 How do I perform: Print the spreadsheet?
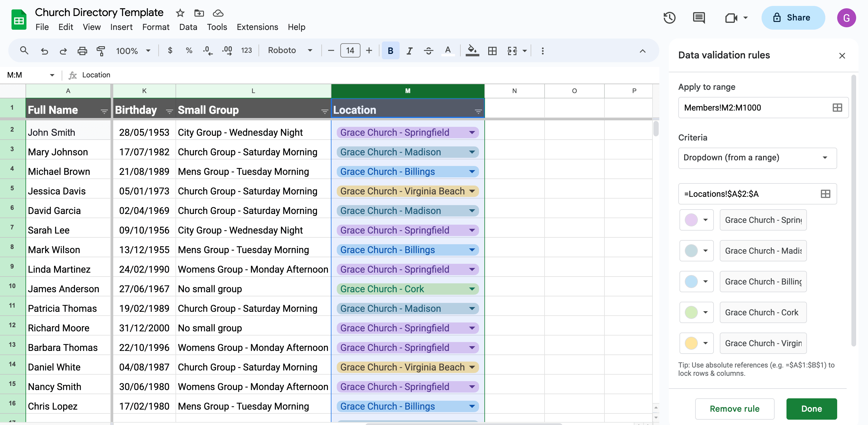click(82, 51)
